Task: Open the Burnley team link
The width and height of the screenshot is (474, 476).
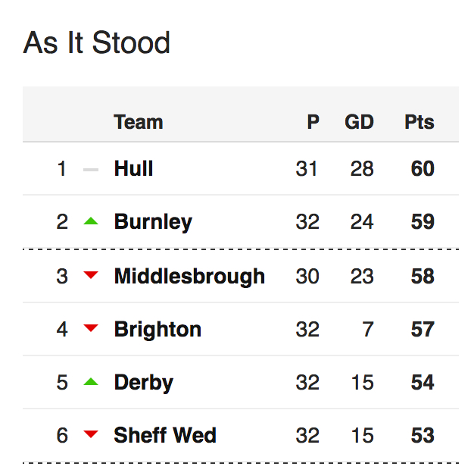Action: pos(153,222)
